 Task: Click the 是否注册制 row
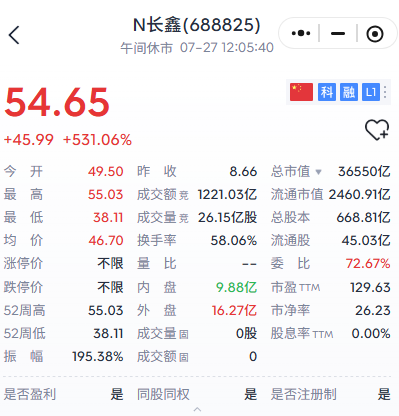330,394
